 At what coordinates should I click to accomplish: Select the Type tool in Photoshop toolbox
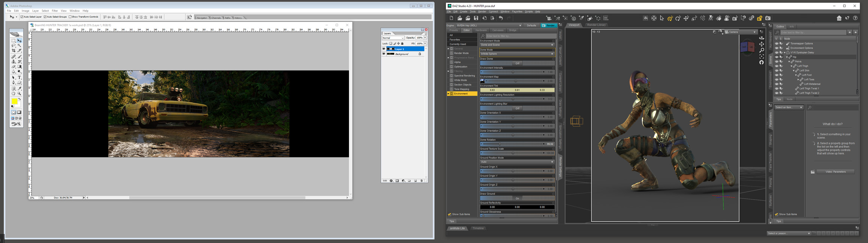[19, 77]
